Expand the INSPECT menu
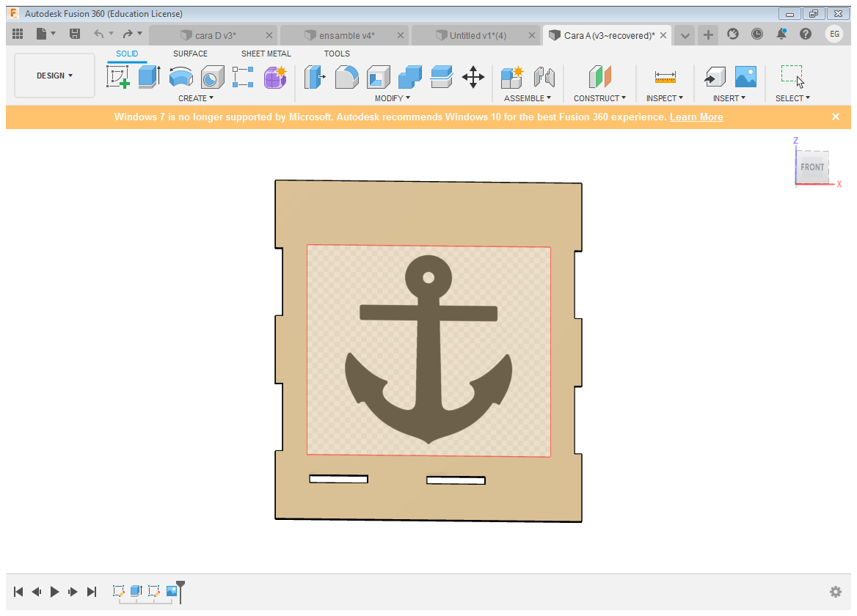The width and height of the screenshot is (857, 616). tap(665, 98)
